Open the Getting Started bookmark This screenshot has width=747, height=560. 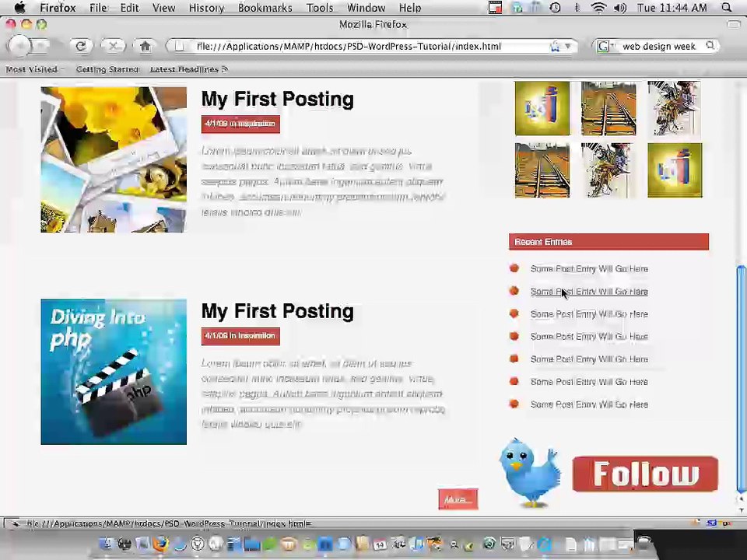pyautogui.click(x=107, y=69)
